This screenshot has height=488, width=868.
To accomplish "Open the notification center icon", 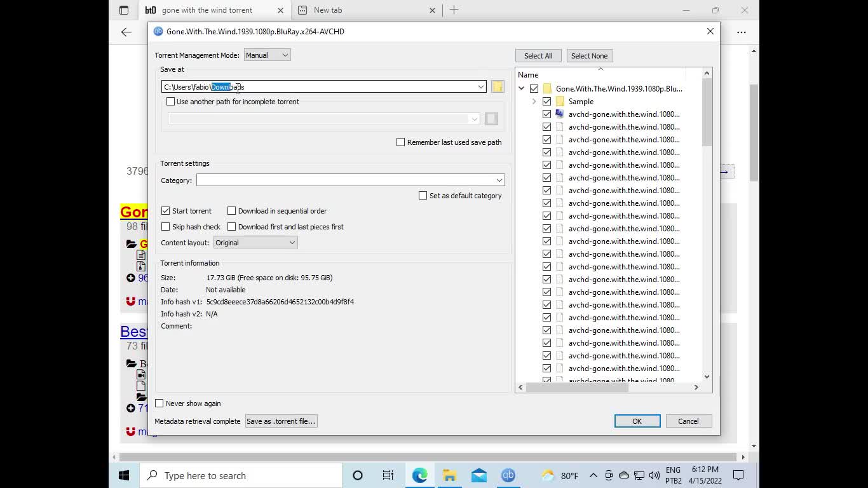I will point(738,475).
